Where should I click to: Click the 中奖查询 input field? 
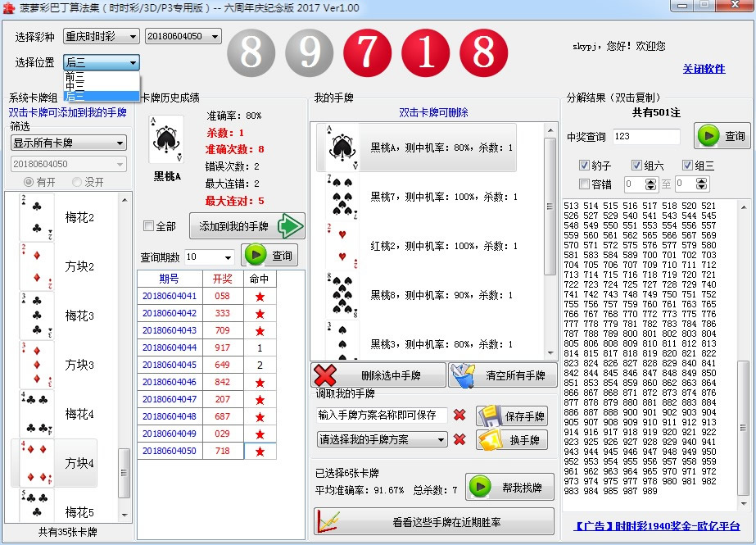pos(645,137)
